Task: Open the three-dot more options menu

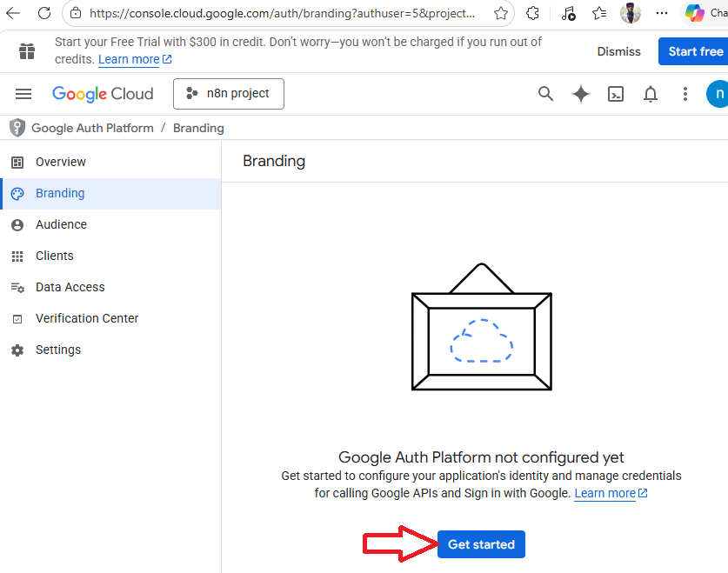Action: (685, 94)
